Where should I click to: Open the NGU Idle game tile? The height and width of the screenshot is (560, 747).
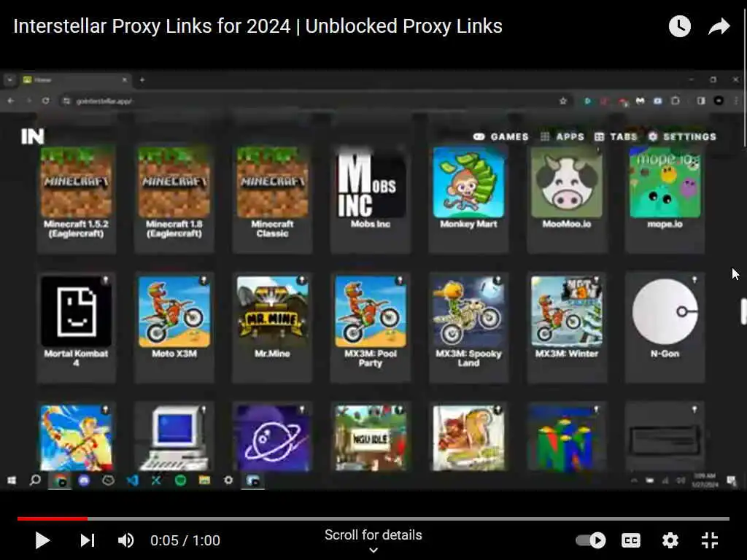(x=371, y=437)
